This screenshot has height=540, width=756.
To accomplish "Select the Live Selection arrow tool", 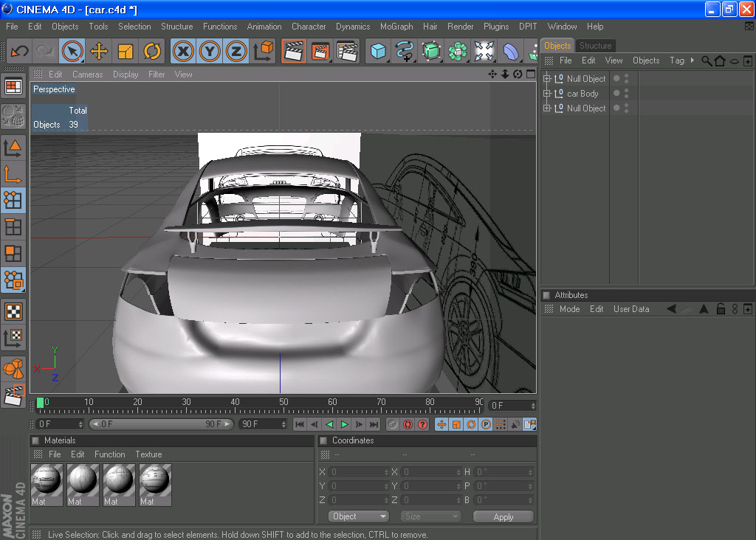I will tap(72, 51).
